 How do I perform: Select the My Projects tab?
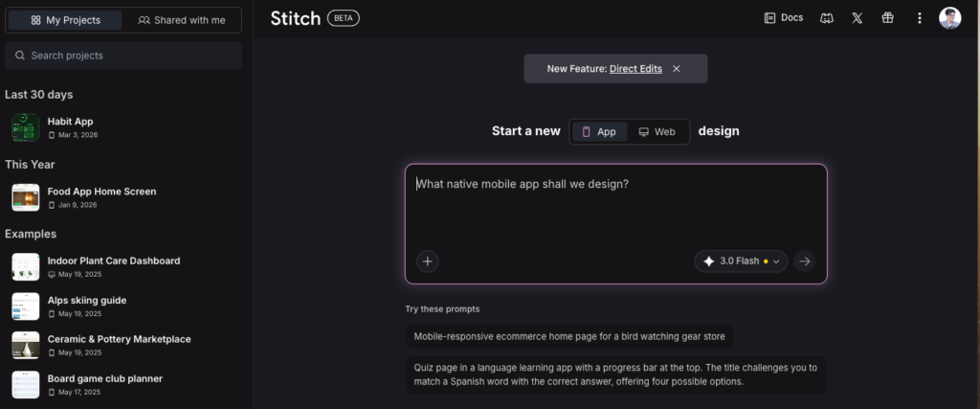pos(65,20)
